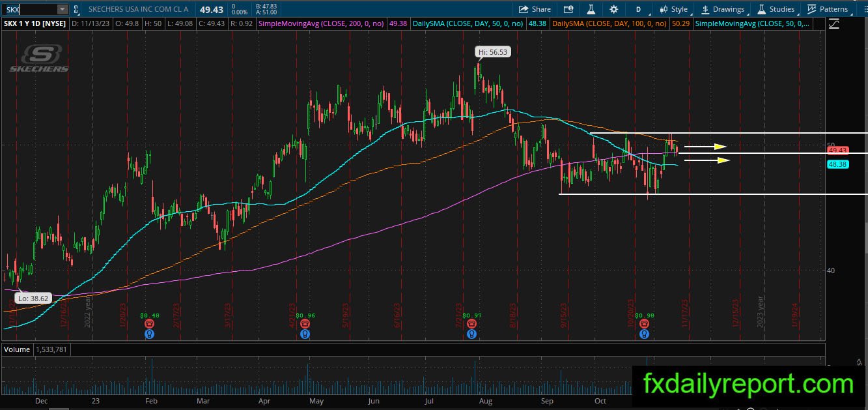The image size is (868, 410).
Task: Click the 12/15/23 expiration date marker
Action: point(736,312)
